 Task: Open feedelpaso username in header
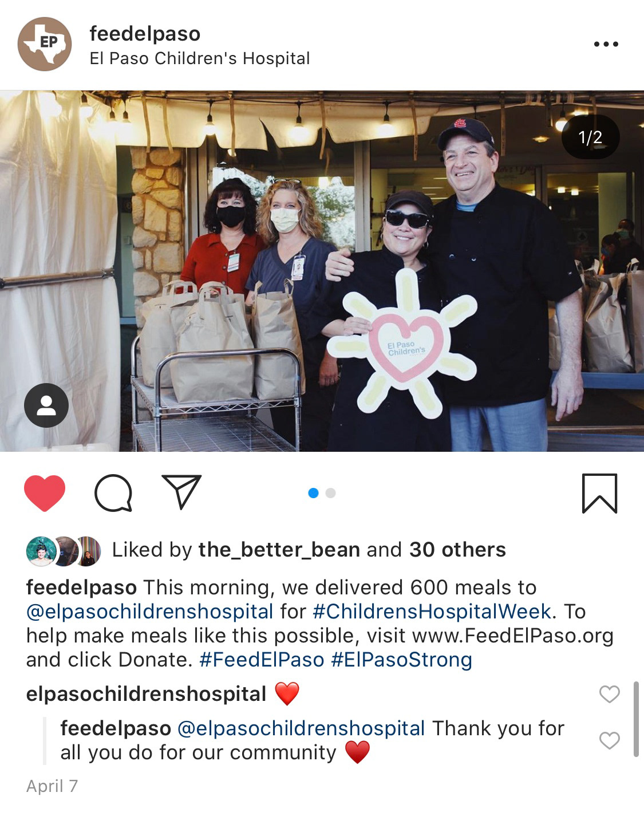(x=145, y=33)
